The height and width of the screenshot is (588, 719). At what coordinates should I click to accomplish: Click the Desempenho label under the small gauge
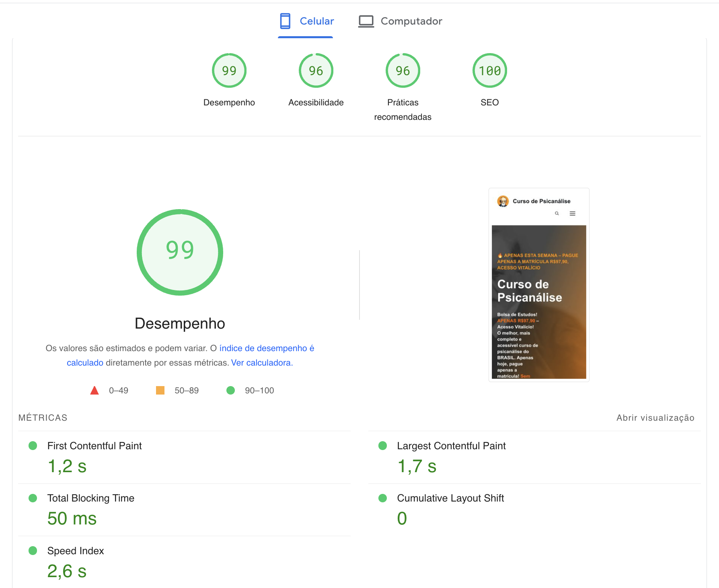click(x=229, y=103)
